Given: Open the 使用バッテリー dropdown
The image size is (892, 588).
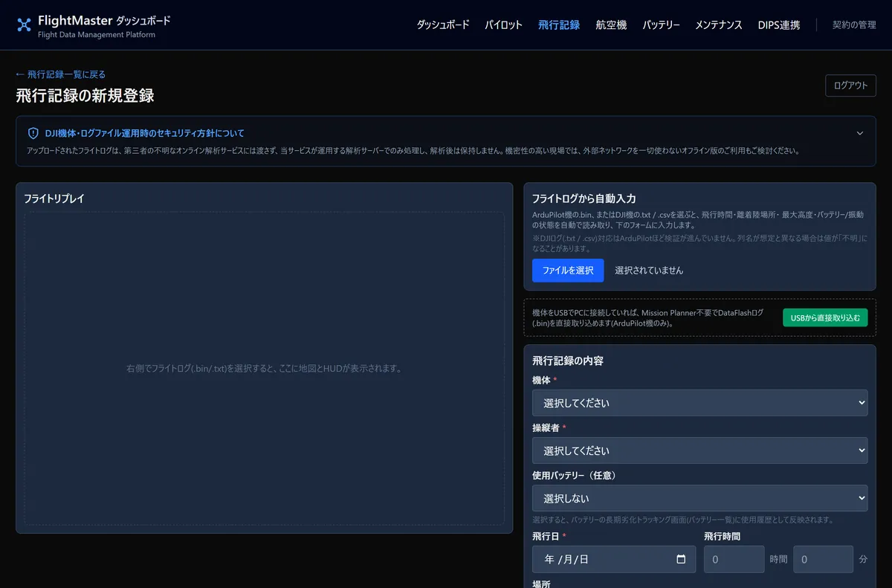Looking at the screenshot, I should 699,498.
